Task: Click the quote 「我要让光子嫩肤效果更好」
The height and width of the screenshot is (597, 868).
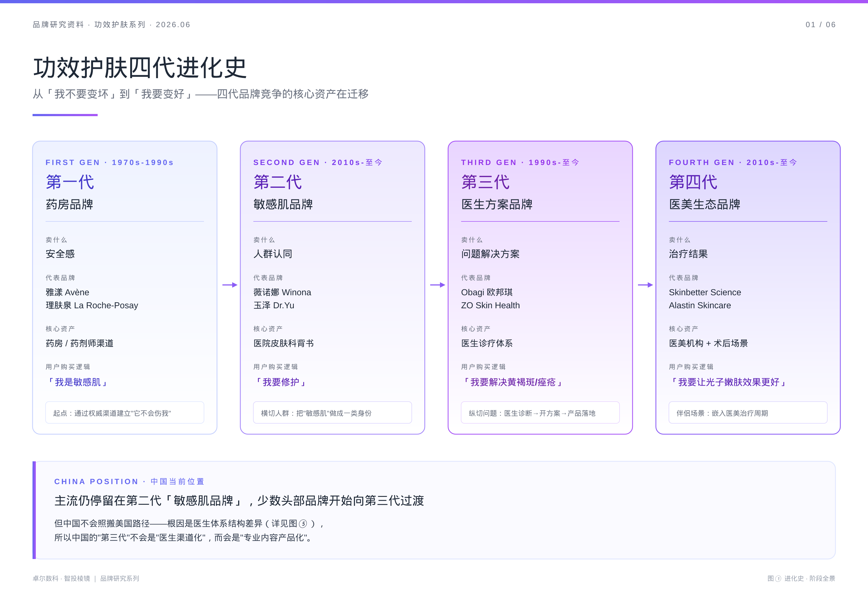Action: [x=729, y=382]
